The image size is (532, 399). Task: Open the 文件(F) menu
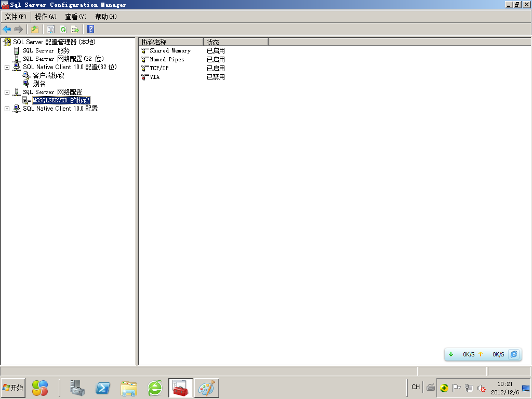[x=16, y=17]
